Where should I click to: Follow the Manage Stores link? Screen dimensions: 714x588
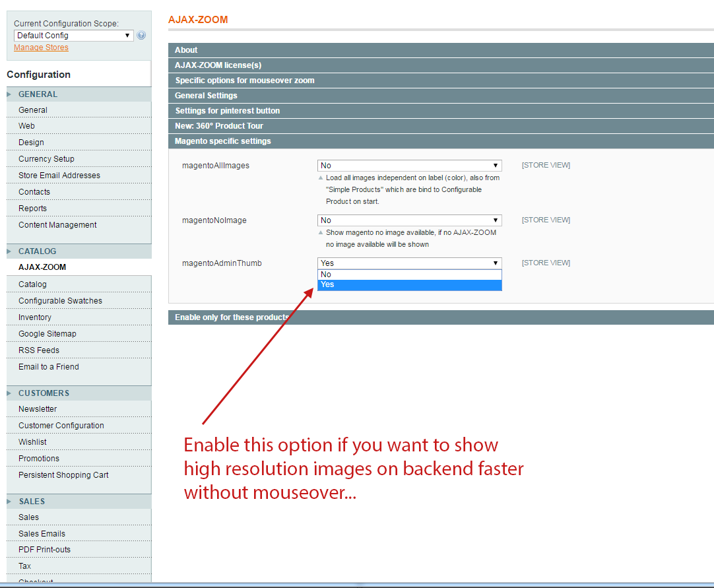[41, 48]
